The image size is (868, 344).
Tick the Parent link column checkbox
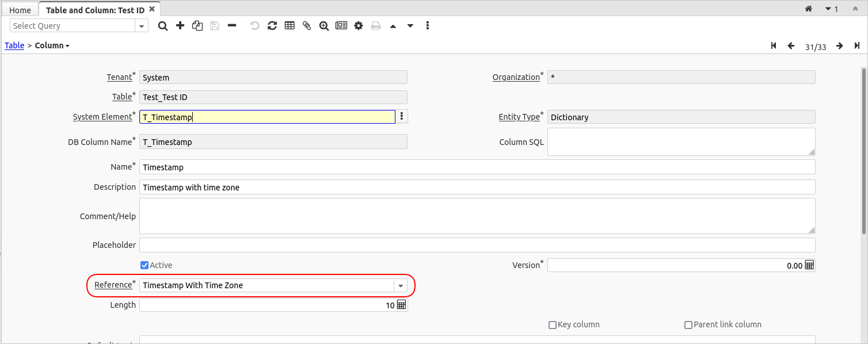coord(688,325)
